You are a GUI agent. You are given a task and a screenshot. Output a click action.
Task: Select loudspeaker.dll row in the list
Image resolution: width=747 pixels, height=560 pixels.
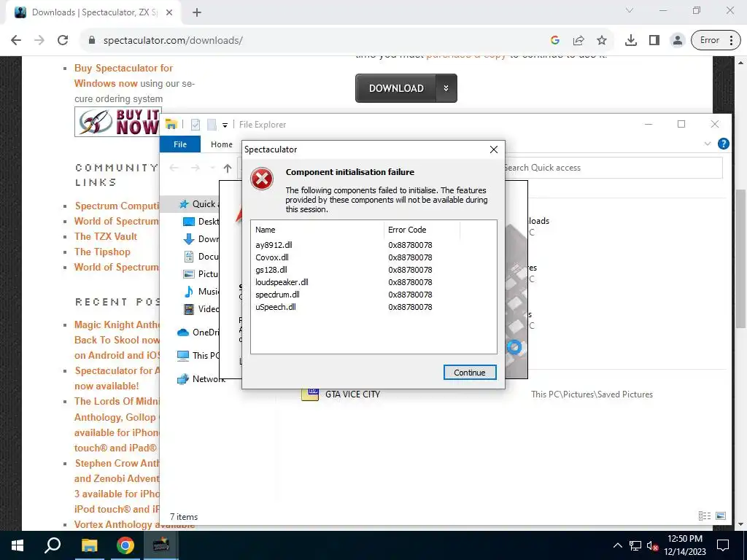[373, 282]
